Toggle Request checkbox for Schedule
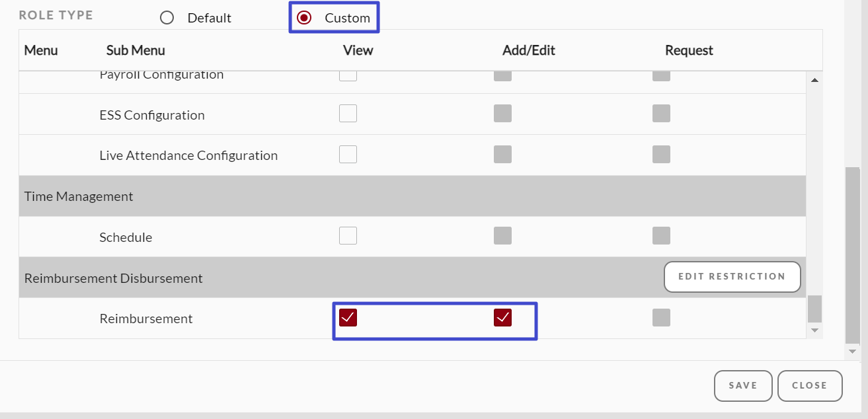The width and height of the screenshot is (868, 419). coord(661,236)
